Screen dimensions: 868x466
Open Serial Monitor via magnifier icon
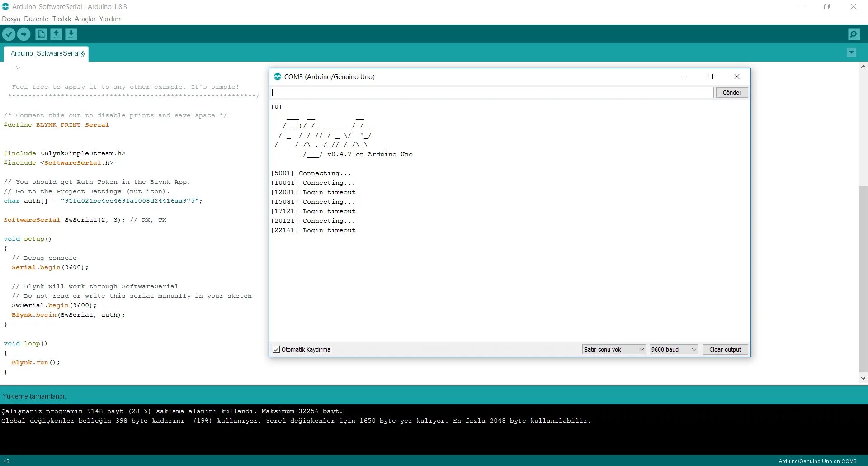coord(854,34)
